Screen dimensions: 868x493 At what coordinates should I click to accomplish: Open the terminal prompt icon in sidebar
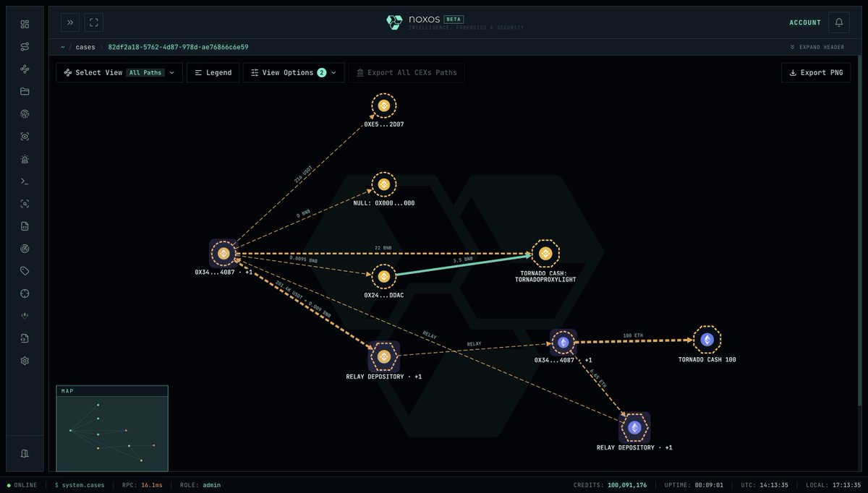click(25, 181)
